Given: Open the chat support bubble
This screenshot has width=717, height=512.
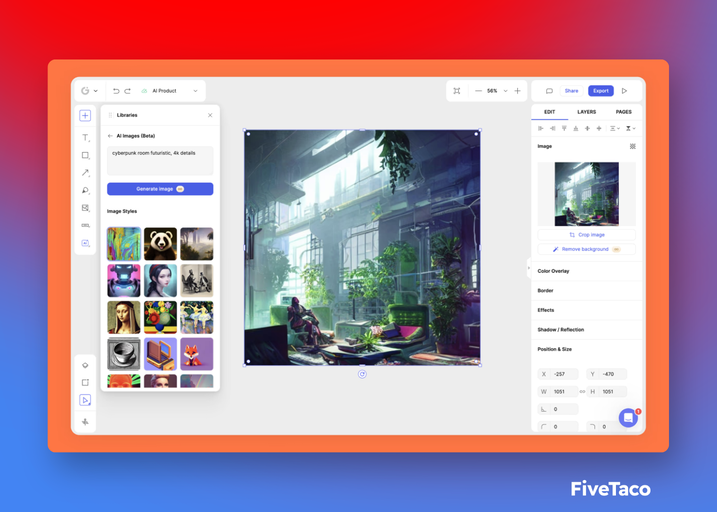Looking at the screenshot, I should pyautogui.click(x=628, y=418).
